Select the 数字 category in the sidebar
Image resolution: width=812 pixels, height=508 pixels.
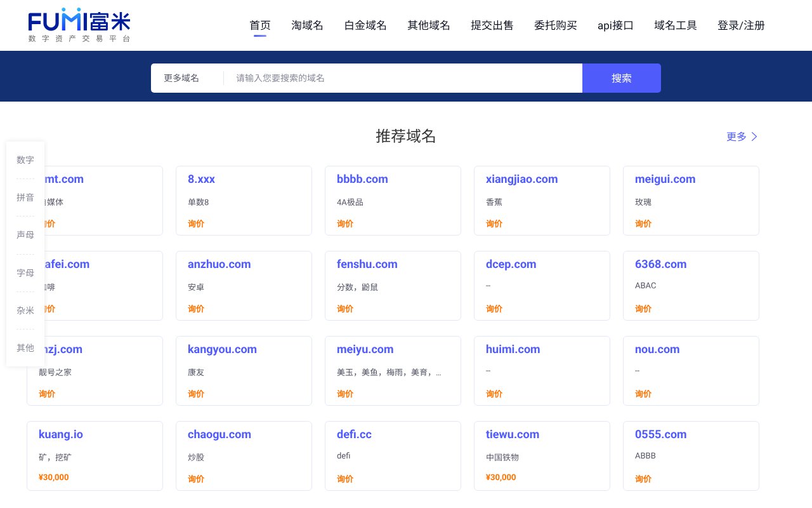(25, 160)
